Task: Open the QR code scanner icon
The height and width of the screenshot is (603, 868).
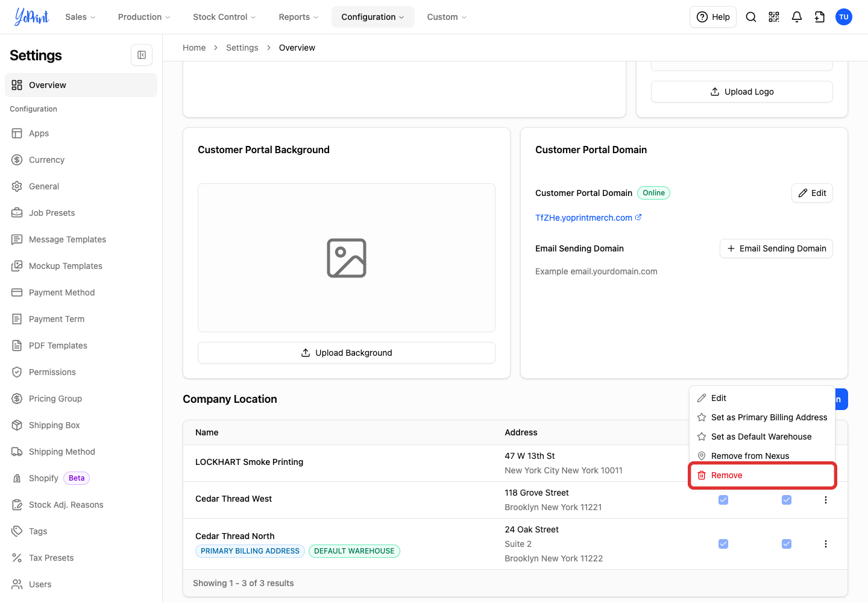Action: point(774,17)
